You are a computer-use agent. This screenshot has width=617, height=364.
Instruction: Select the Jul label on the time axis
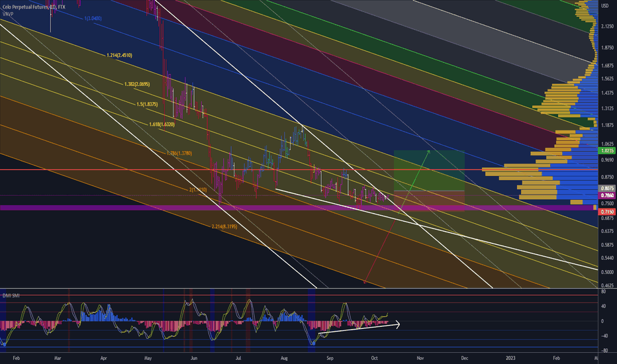click(x=238, y=358)
